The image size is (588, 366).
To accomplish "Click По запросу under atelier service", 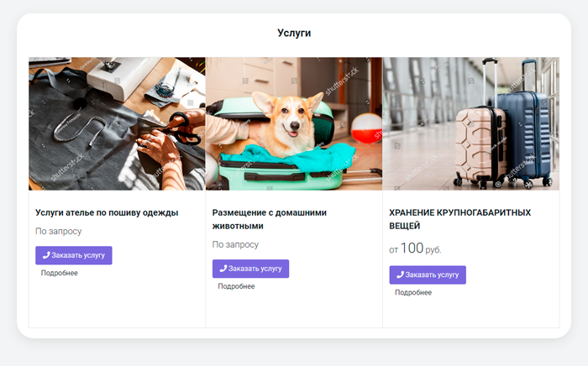I will tap(59, 231).
